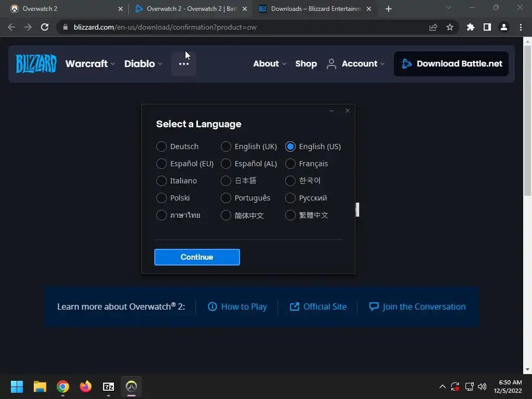Select the Русский radio button
Viewport: 532px width, 399px height.
(290, 198)
